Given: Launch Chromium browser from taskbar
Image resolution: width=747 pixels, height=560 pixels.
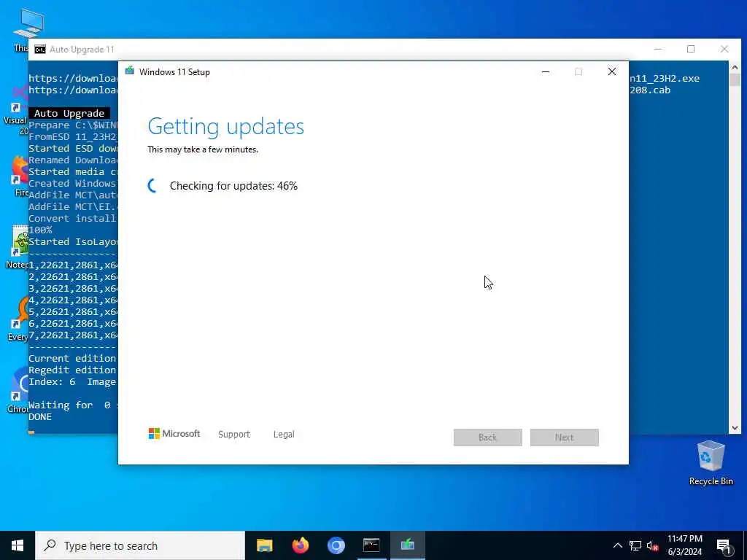Looking at the screenshot, I should [x=336, y=545].
